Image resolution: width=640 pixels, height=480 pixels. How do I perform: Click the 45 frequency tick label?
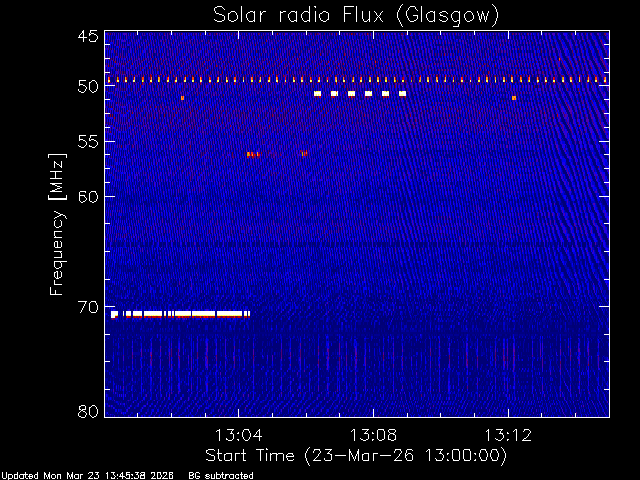pyautogui.click(x=88, y=36)
